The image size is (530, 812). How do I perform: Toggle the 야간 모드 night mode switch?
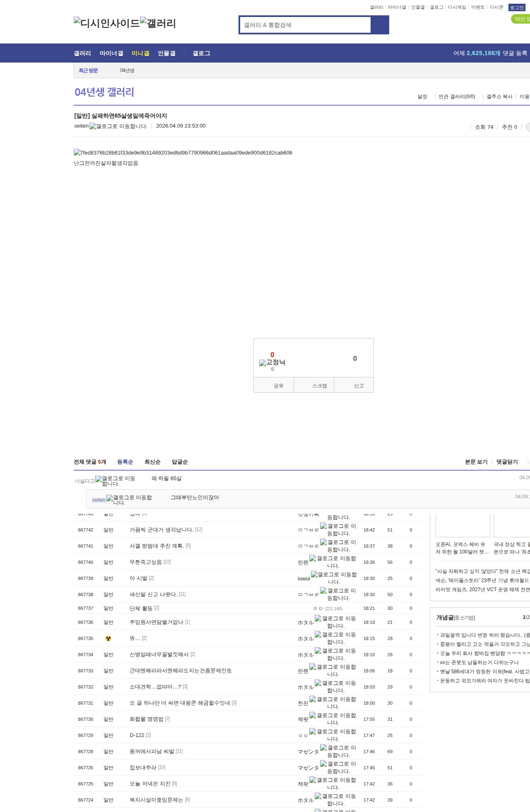521,19
